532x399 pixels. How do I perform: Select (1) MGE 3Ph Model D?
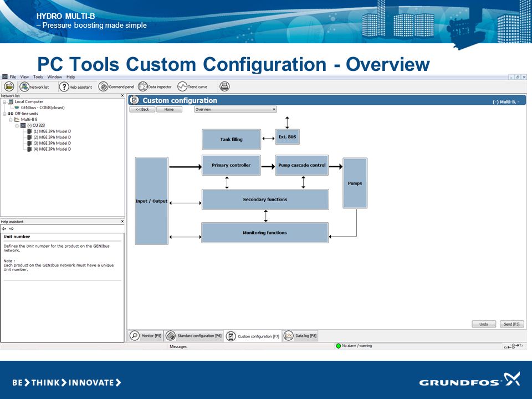tap(52, 131)
